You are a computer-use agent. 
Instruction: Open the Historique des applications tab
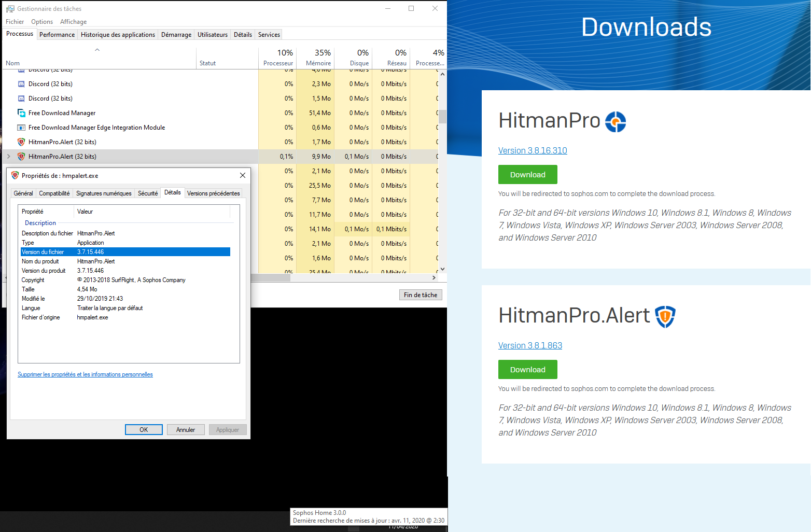pos(118,35)
